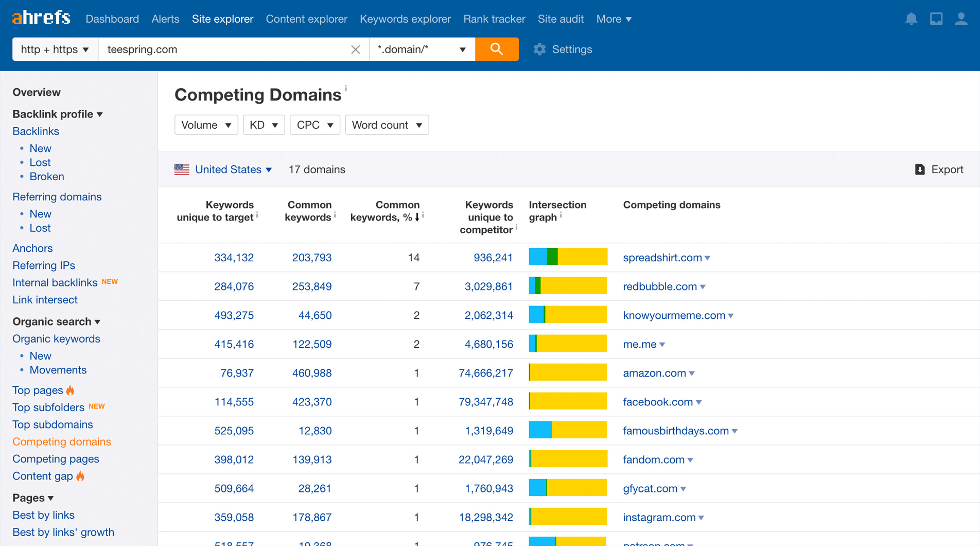Click the sort arrow on Common keywords, %
The image size is (980, 546).
pos(417,217)
